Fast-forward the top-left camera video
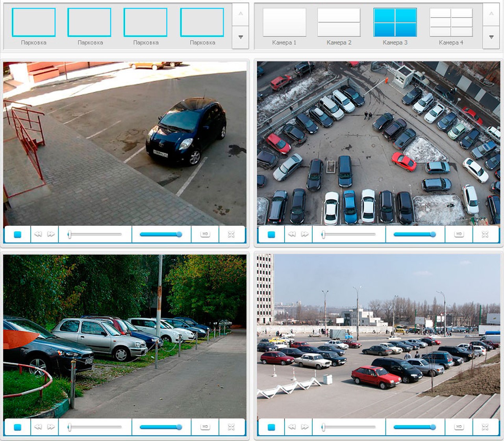504x441 pixels. click(x=51, y=234)
